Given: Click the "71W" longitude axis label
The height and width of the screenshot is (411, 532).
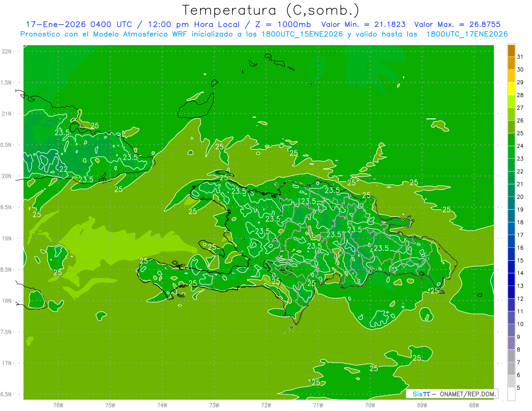Looking at the screenshot, I should (318, 405).
